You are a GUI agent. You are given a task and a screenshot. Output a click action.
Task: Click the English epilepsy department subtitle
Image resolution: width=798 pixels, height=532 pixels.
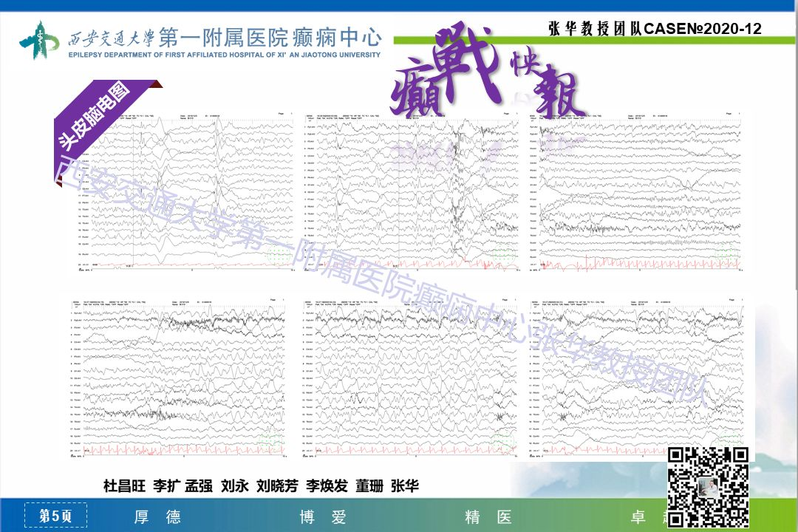(x=199, y=55)
